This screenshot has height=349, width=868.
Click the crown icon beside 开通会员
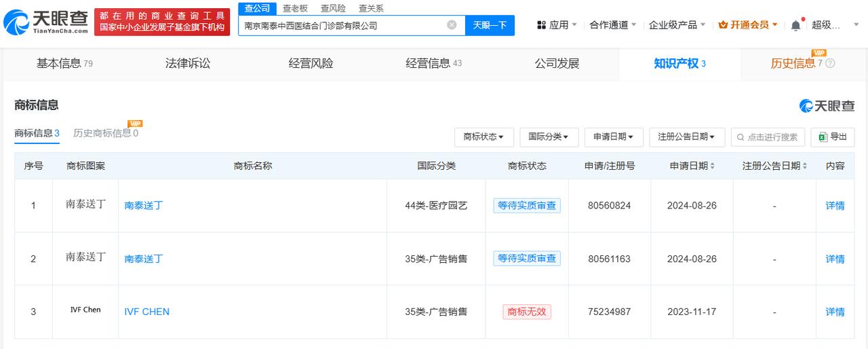pos(723,25)
